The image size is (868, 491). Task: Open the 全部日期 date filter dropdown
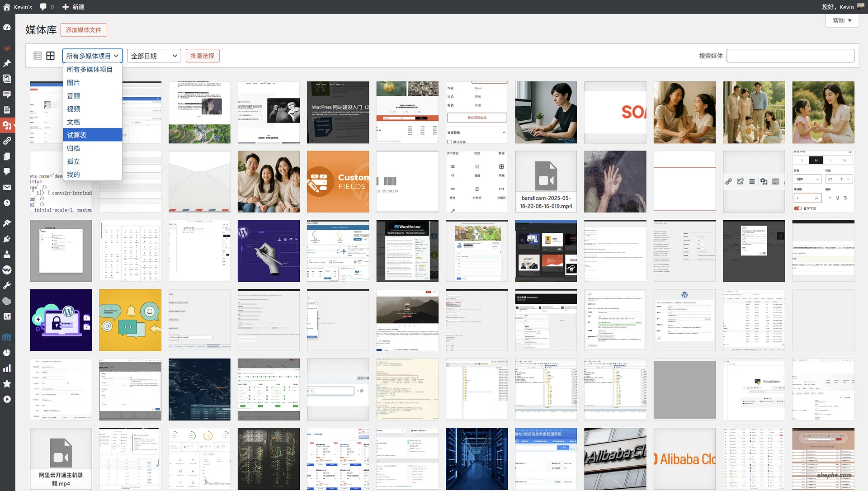click(x=154, y=56)
